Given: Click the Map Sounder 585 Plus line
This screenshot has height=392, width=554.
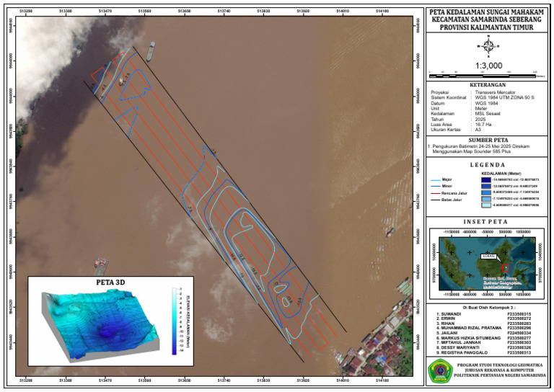Looking at the screenshot, I should [x=472, y=151].
